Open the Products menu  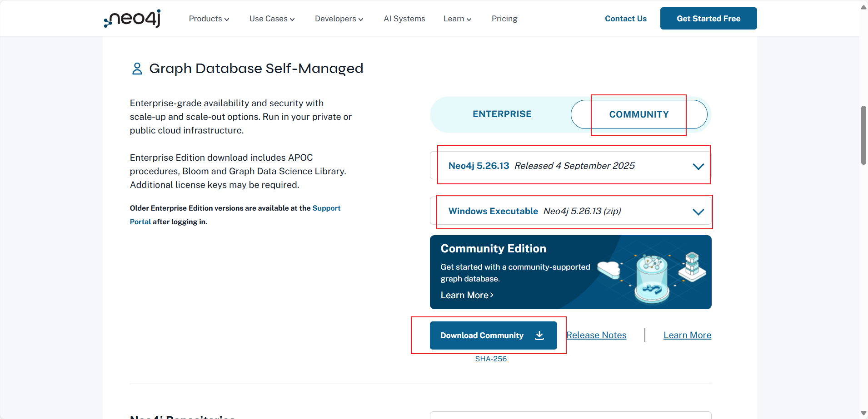[x=209, y=19]
